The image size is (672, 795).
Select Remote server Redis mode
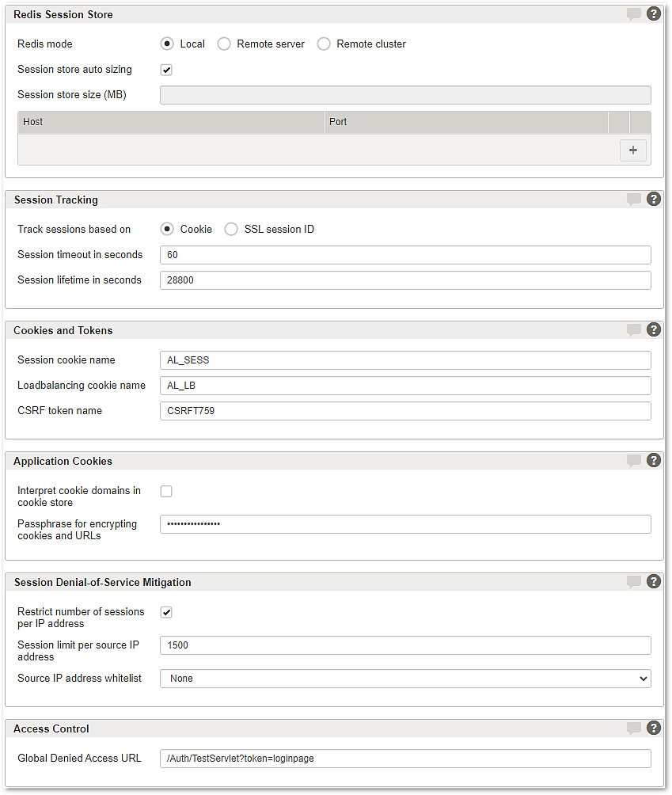pos(224,44)
